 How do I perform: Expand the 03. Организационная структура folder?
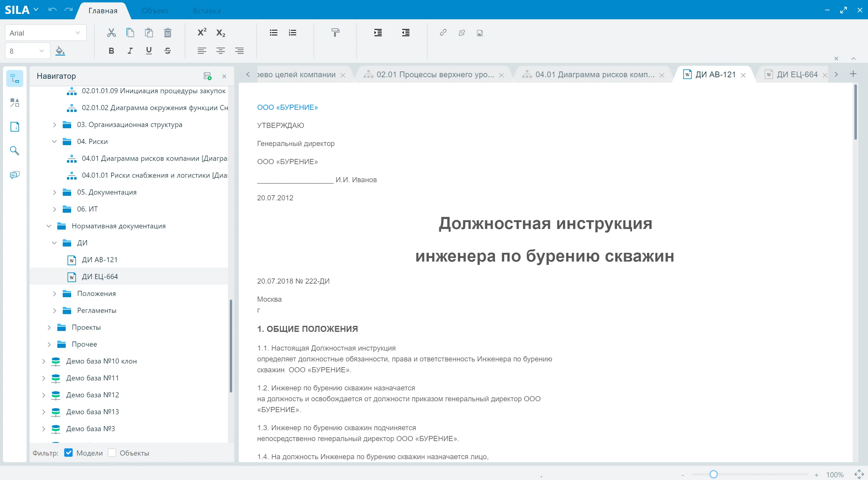(55, 125)
